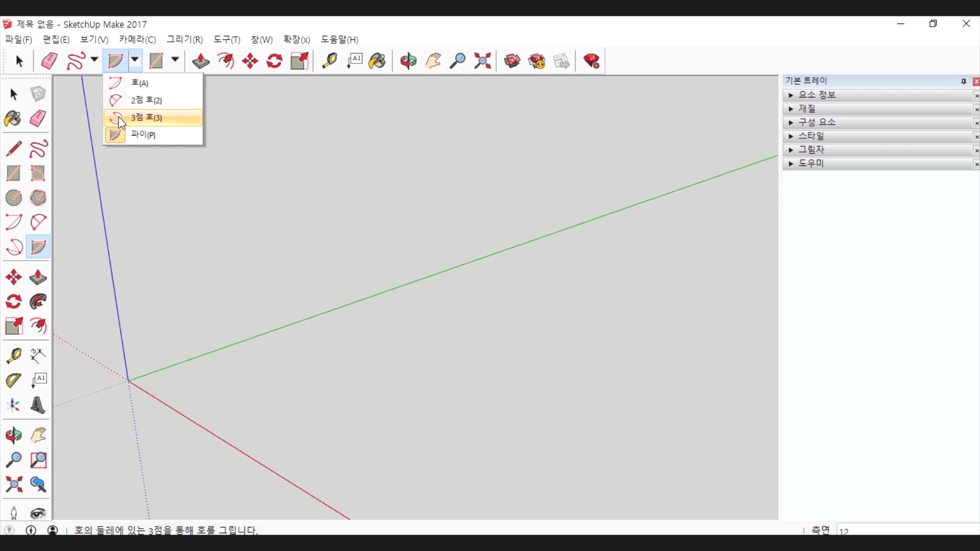The width and height of the screenshot is (980, 551).
Task: Click the Orbit tool icon
Action: 408,61
